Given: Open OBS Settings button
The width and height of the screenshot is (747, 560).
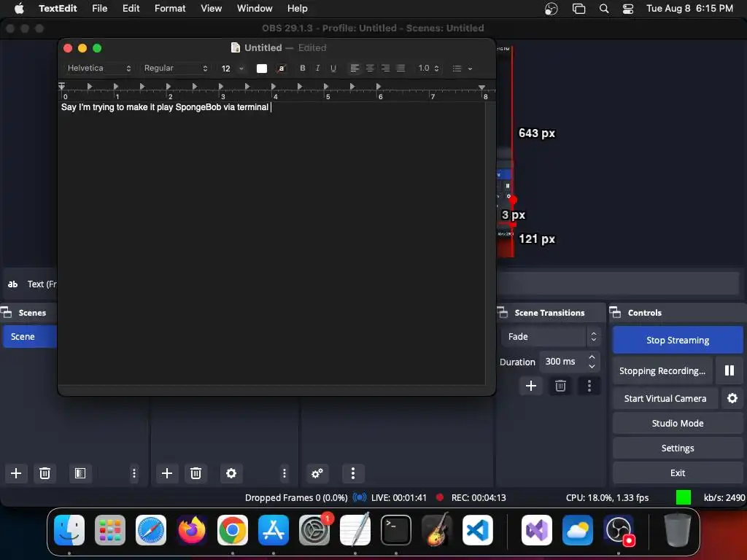Looking at the screenshot, I should click(x=678, y=448).
